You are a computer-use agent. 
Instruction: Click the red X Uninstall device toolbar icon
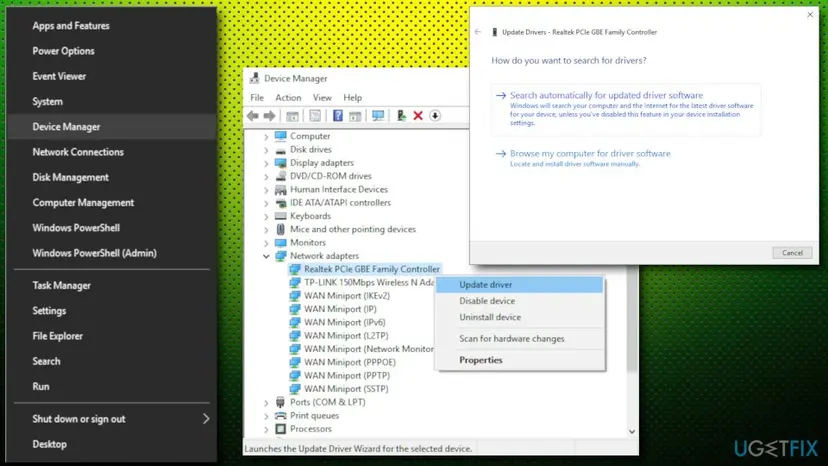point(418,116)
